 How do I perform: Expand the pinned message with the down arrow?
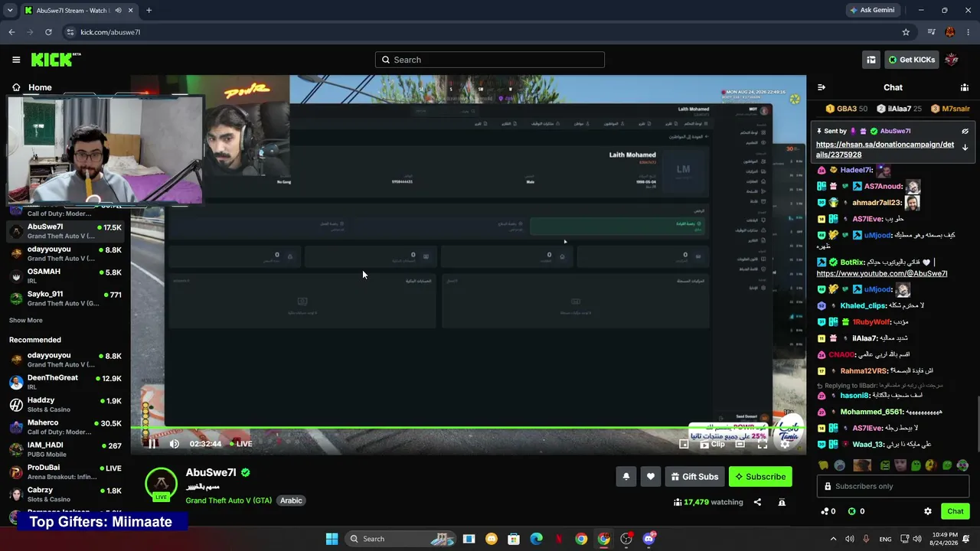click(965, 147)
